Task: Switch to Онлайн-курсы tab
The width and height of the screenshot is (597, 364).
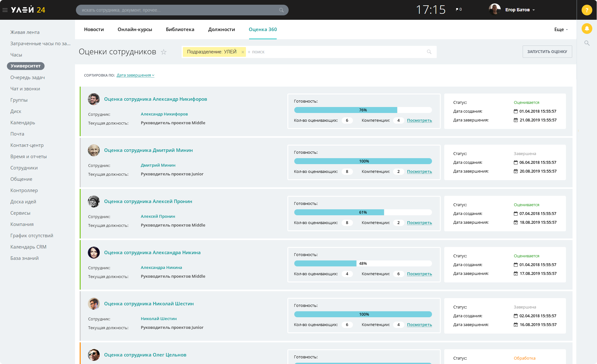Action: coord(135,29)
